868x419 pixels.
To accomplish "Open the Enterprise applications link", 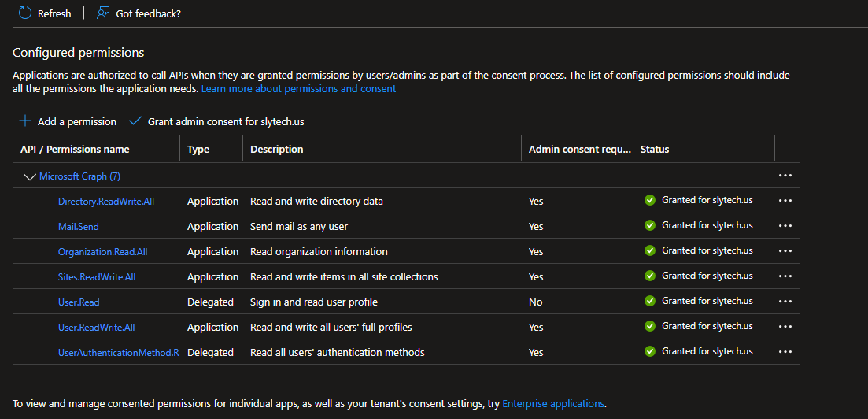I will point(553,403).
